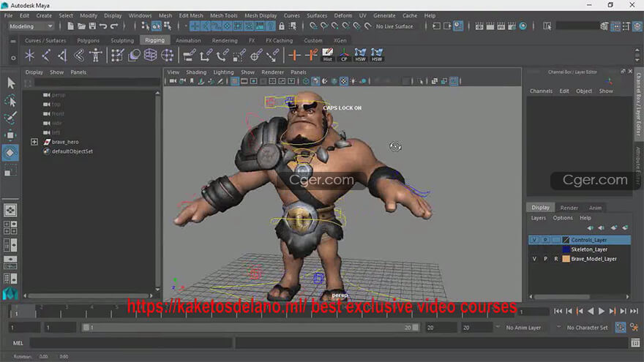
Task: Click the lock selection padlock icon
Action: pyautogui.click(x=281, y=26)
